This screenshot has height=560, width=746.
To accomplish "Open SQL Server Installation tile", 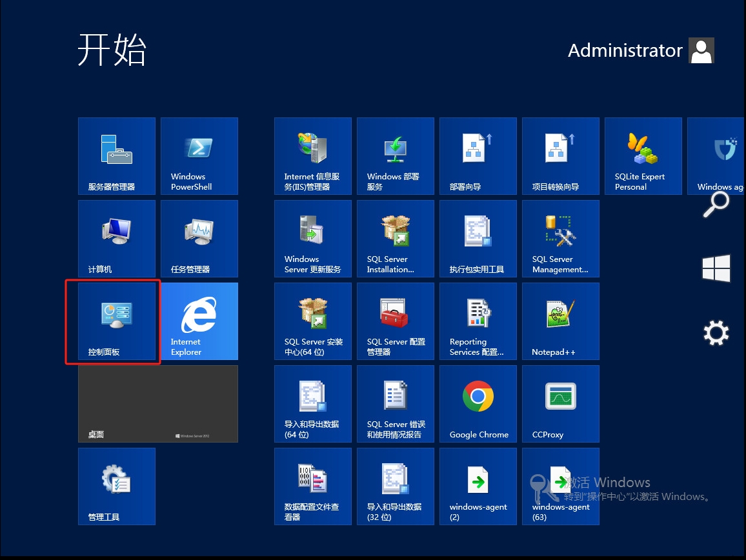I will pos(396,238).
